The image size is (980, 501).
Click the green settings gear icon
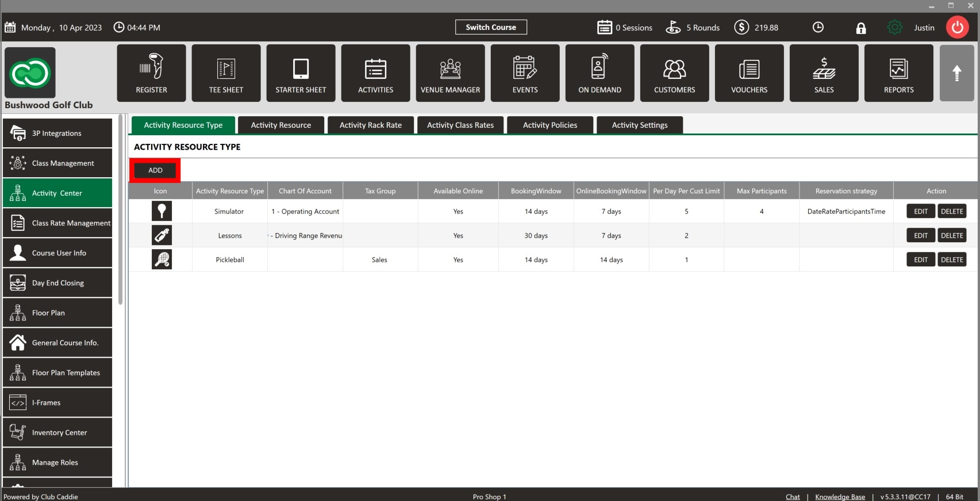895,27
